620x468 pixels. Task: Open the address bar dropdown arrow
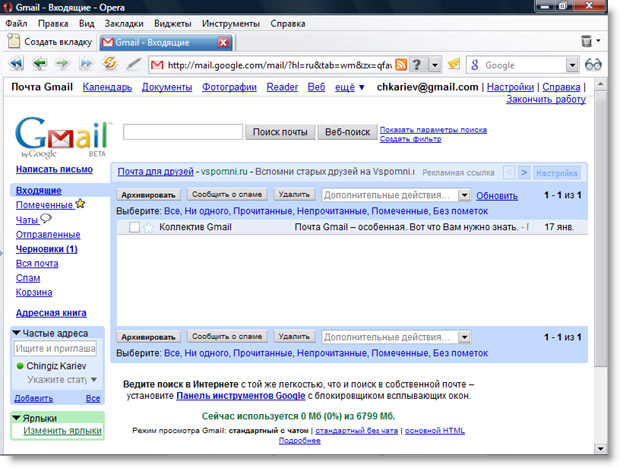(x=435, y=65)
